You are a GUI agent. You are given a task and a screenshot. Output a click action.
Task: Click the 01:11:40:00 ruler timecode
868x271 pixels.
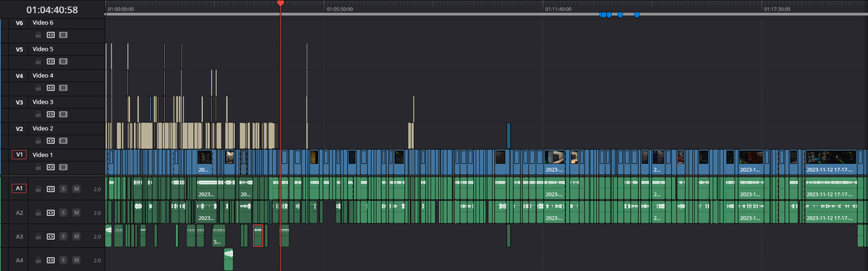558,9
